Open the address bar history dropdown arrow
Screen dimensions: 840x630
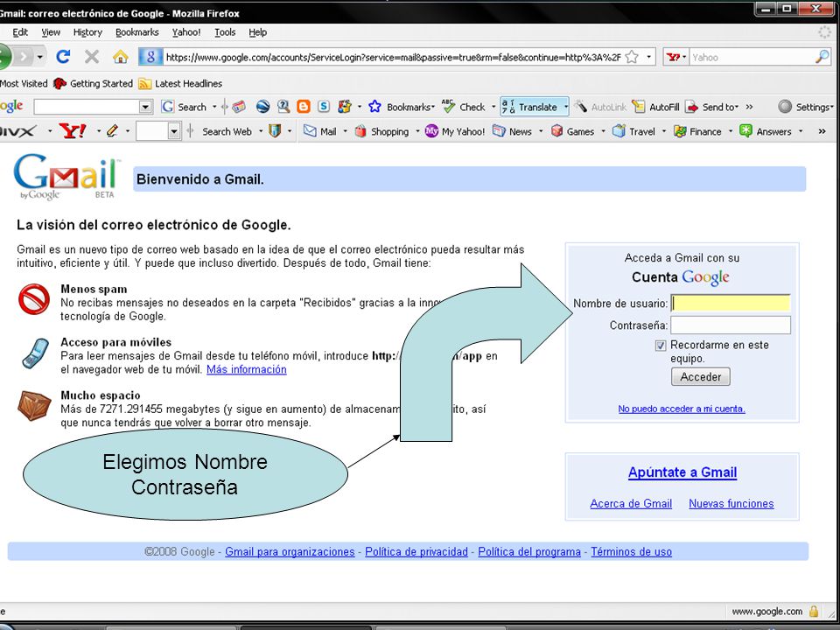pos(648,57)
